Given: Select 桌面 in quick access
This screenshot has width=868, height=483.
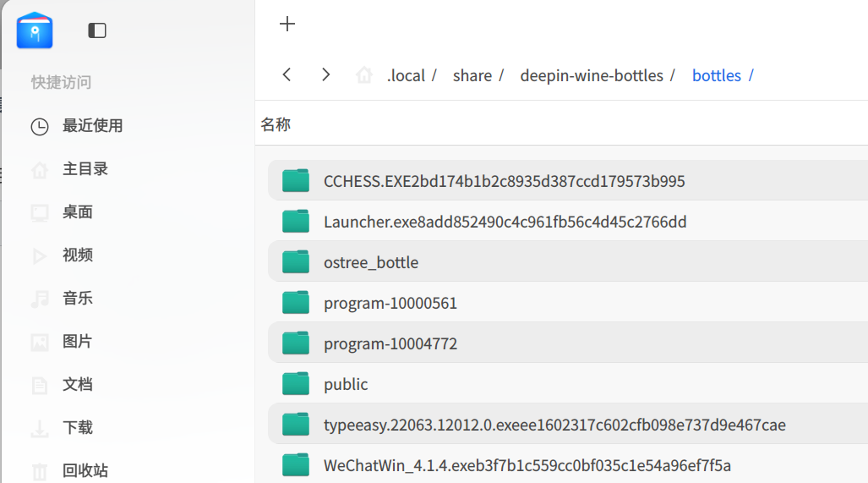Looking at the screenshot, I should click(77, 212).
